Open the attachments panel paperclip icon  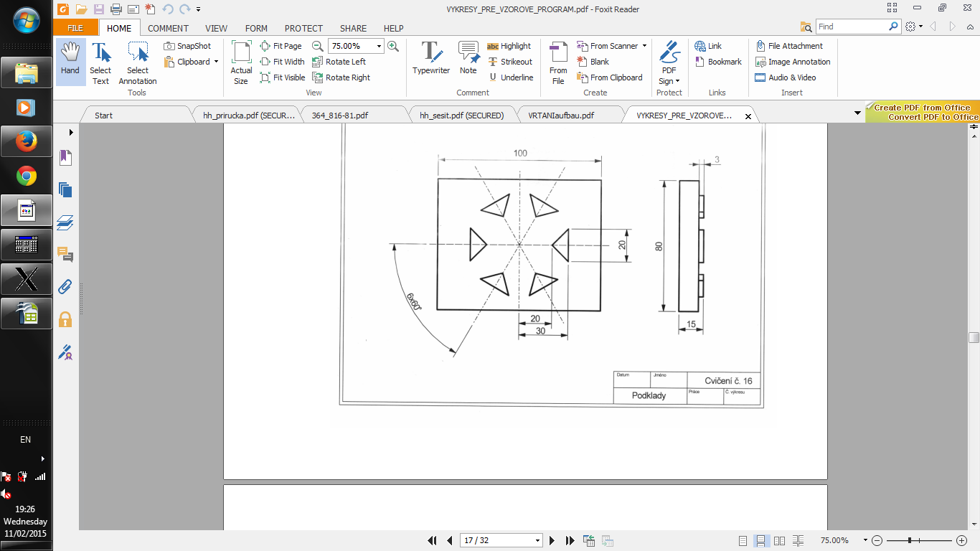pos(65,287)
